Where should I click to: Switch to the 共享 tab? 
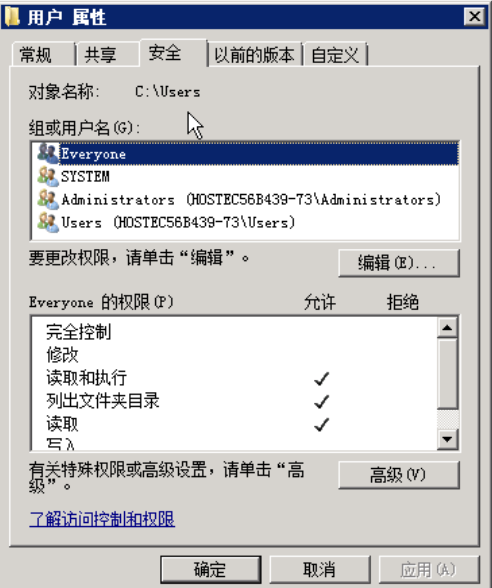click(x=108, y=55)
